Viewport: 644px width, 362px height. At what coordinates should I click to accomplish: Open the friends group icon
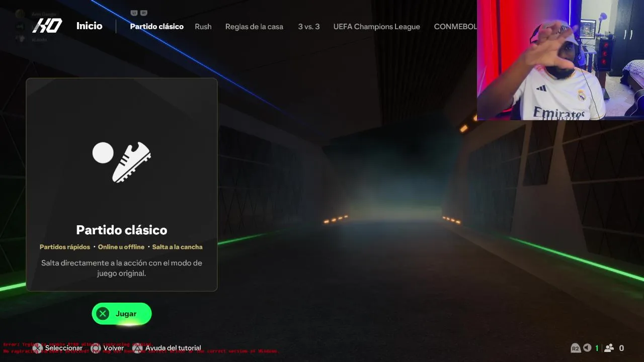point(609,348)
